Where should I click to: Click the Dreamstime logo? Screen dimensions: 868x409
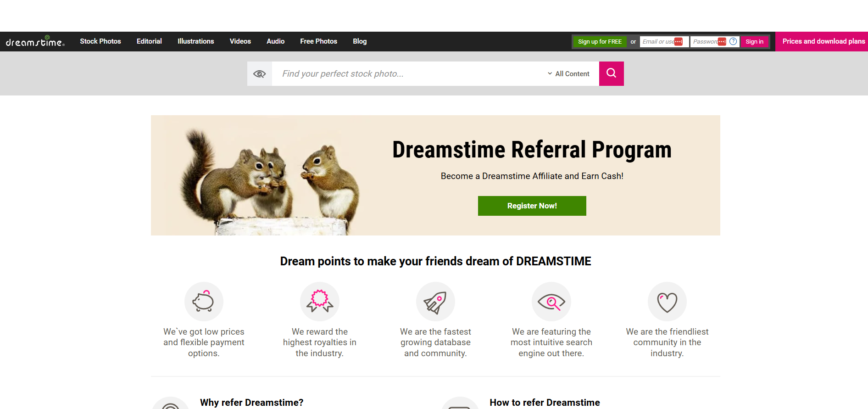pos(35,41)
